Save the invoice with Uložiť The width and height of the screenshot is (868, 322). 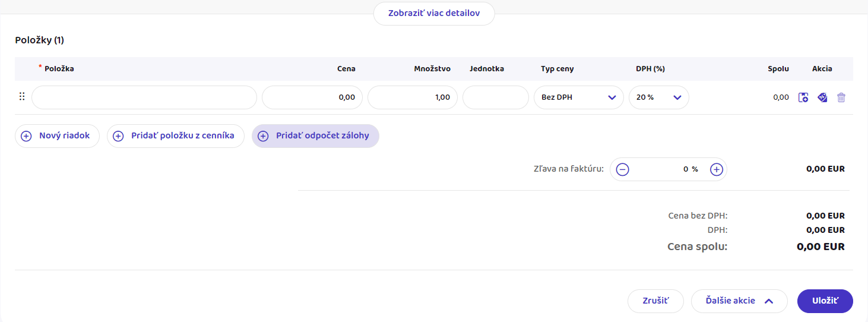(x=825, y=301)
